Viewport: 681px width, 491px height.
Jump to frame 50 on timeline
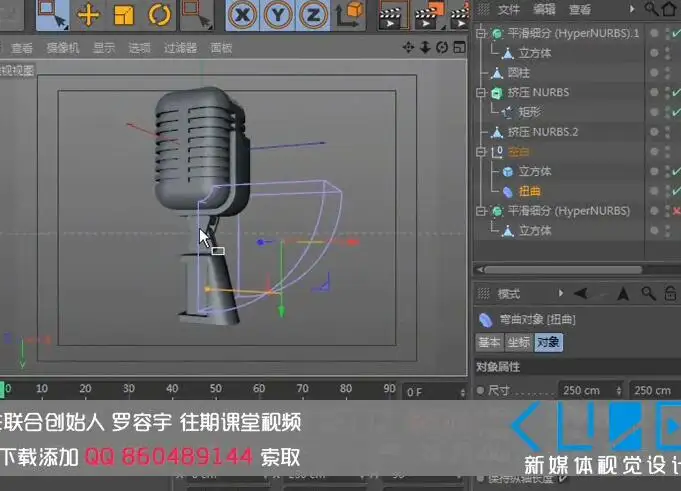pos(215,388)
